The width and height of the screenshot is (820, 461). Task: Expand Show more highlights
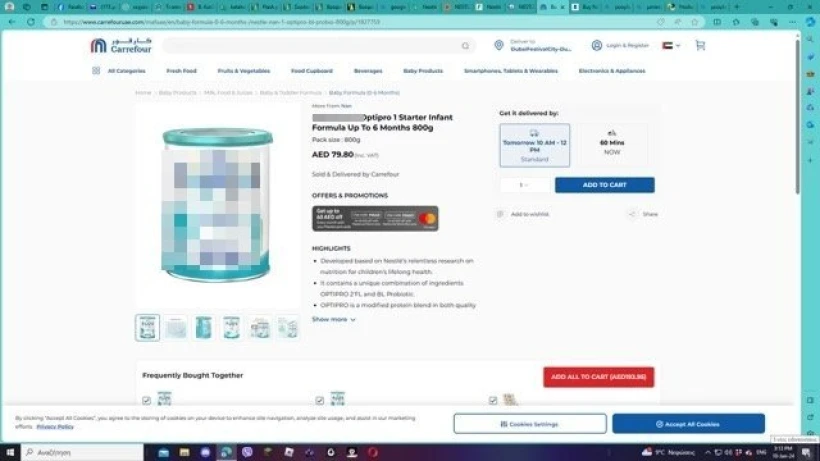(x=333, y=320)
